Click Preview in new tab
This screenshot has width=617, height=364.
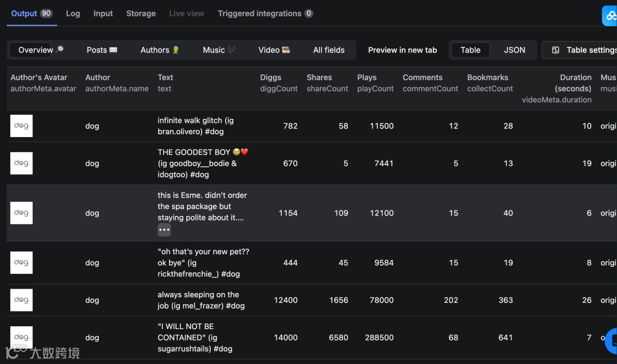(402, 50)
